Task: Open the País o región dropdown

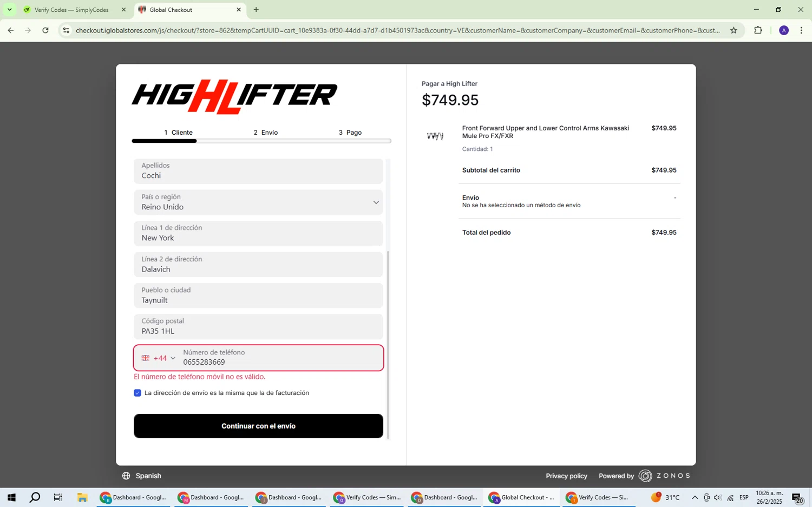Action: pyautogui.click(x=258, y=202)
